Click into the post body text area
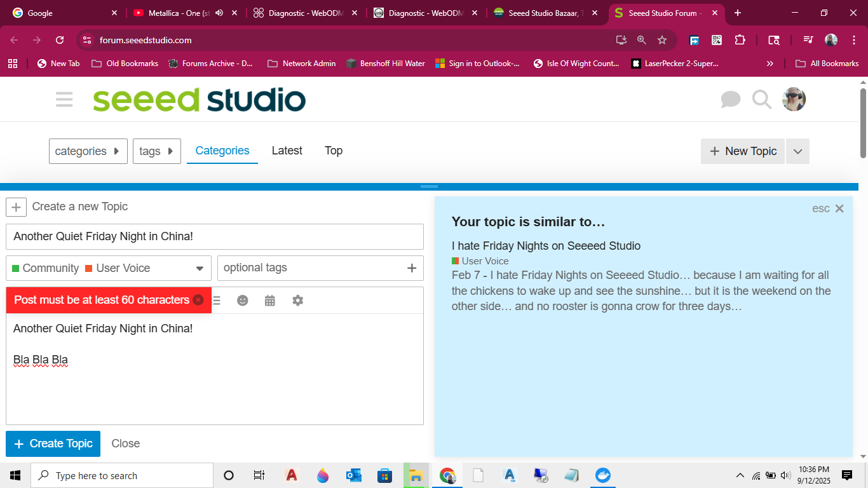The height and width of the screenshot is (488, 868). click(x=215, y=369)
